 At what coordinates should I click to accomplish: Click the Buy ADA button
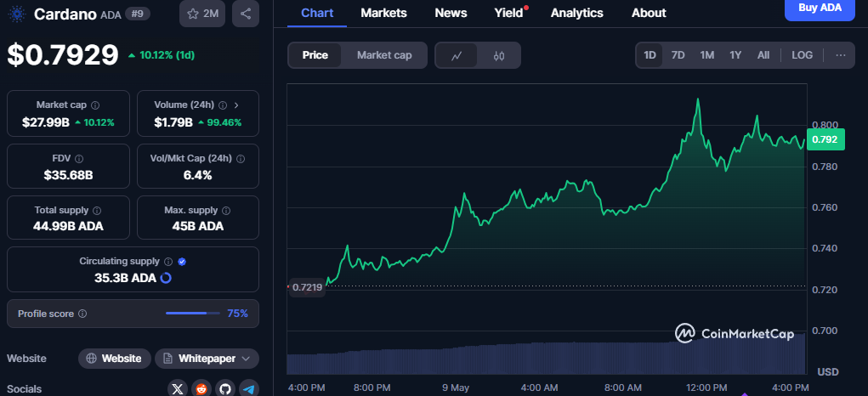[x=820, y=8]
